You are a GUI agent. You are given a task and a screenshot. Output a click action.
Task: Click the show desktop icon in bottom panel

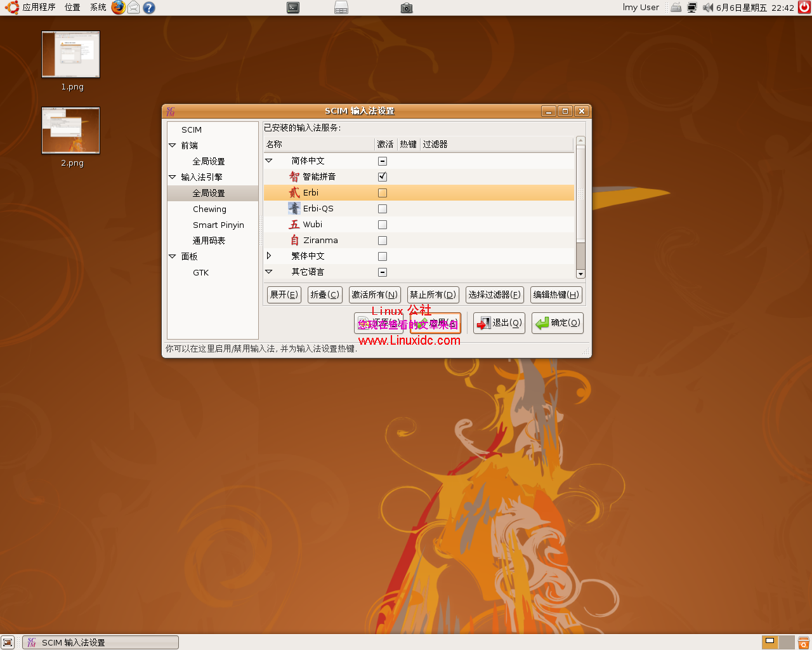coord(8,642)
